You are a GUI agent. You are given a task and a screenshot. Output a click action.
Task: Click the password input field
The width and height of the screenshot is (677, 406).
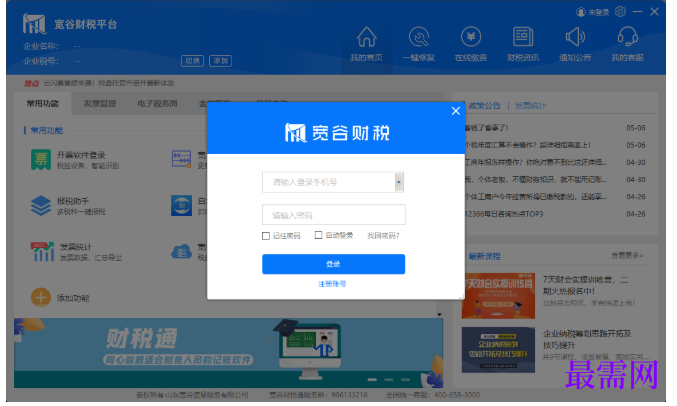(333, 215)
